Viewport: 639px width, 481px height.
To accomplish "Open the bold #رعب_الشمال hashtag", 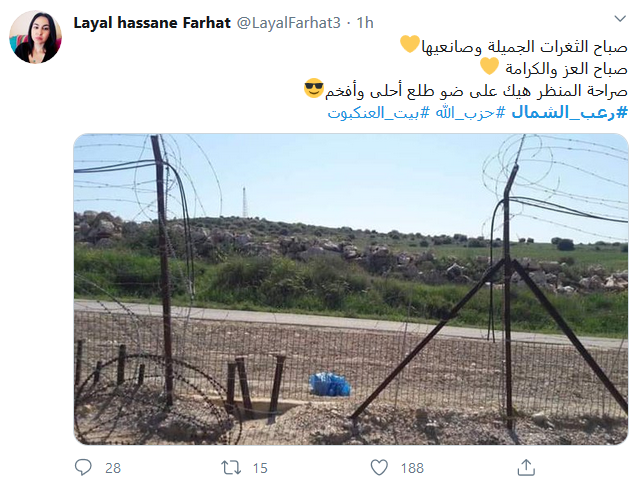I will click(569, 112).
